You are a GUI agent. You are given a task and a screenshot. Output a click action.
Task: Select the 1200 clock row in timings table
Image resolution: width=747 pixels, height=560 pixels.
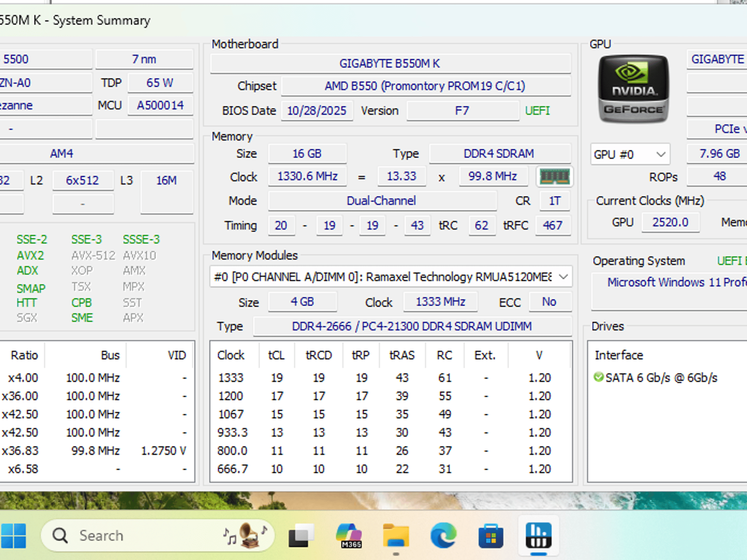click(391, 396)
